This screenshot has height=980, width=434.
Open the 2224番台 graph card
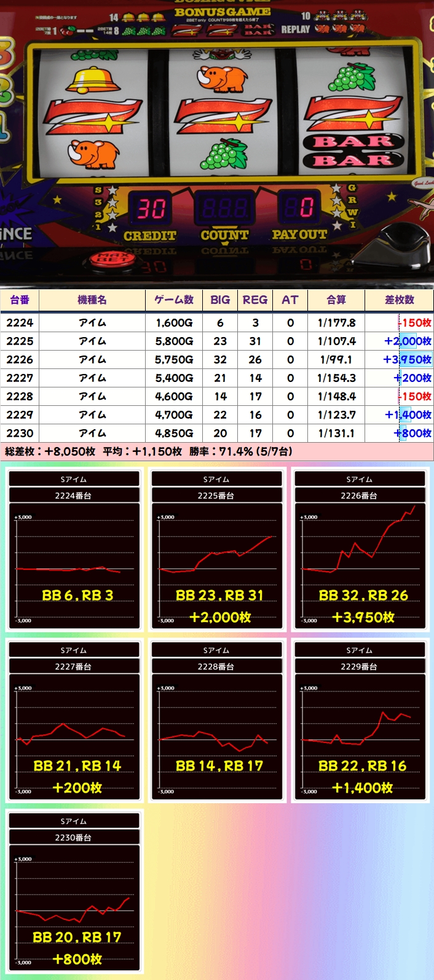pos(74,550)
